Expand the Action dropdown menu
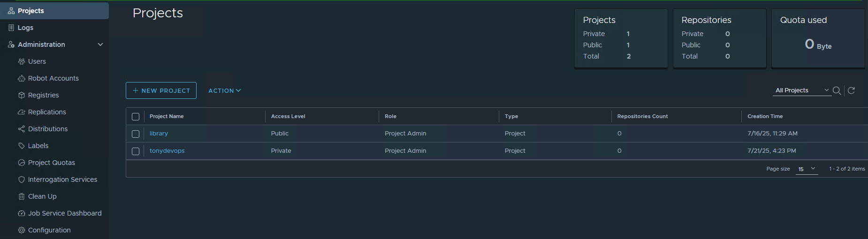 (x=224, y=90)
